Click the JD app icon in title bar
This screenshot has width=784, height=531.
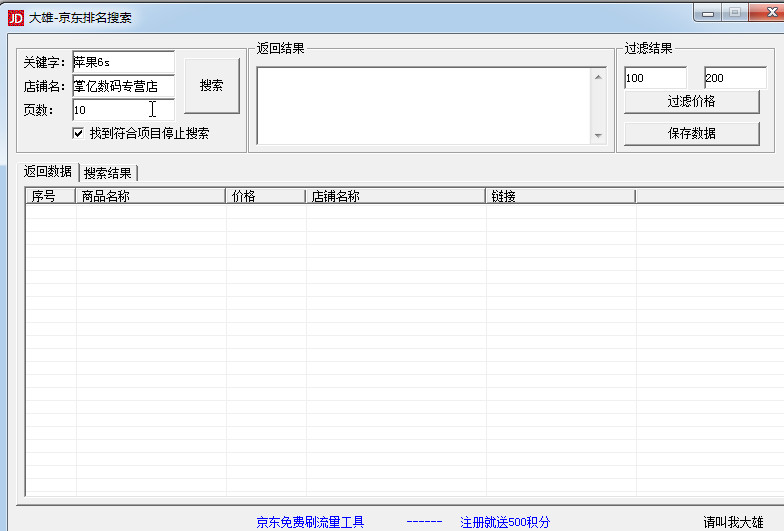tap(16, 18)
